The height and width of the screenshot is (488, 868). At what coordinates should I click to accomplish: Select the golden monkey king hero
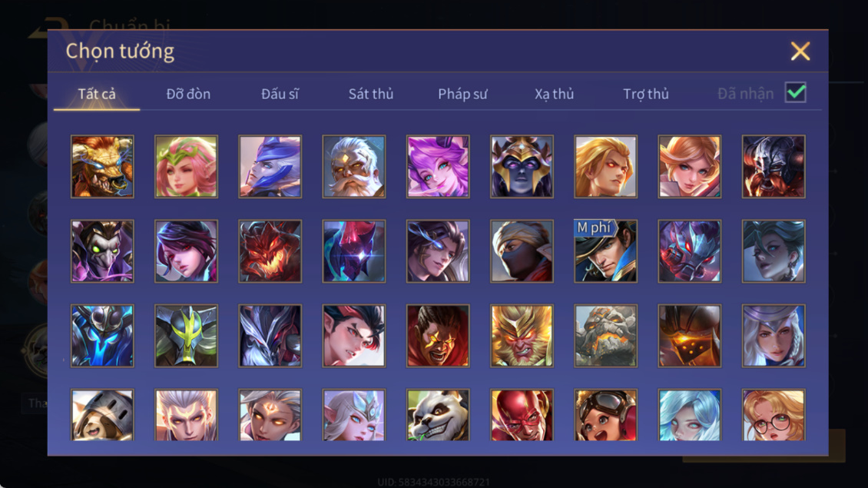522,336
